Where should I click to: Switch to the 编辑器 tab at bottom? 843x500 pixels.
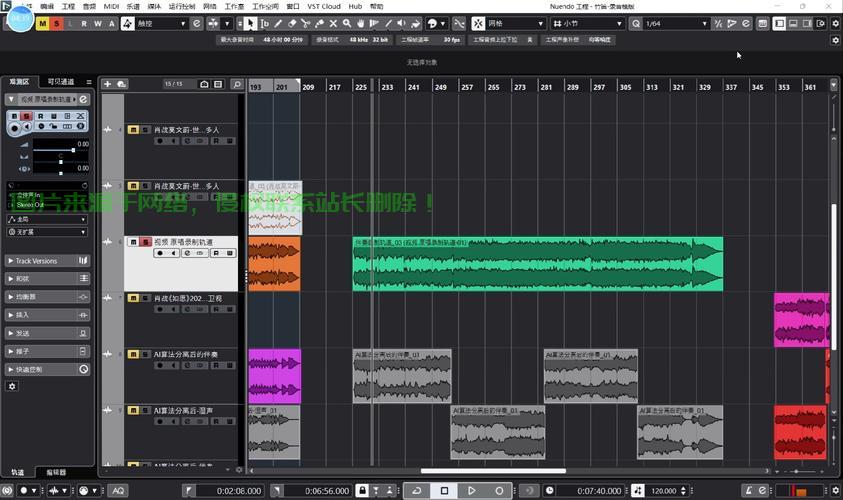tap(56, 472)
